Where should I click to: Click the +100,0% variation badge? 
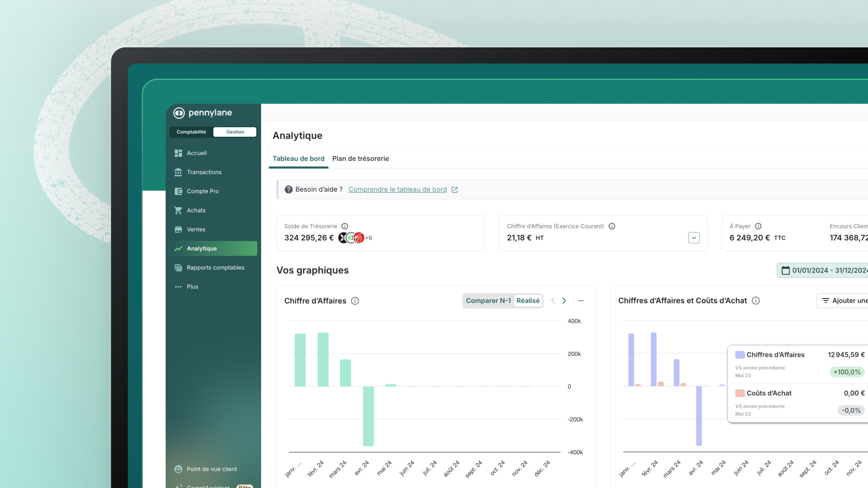(847, 372)
